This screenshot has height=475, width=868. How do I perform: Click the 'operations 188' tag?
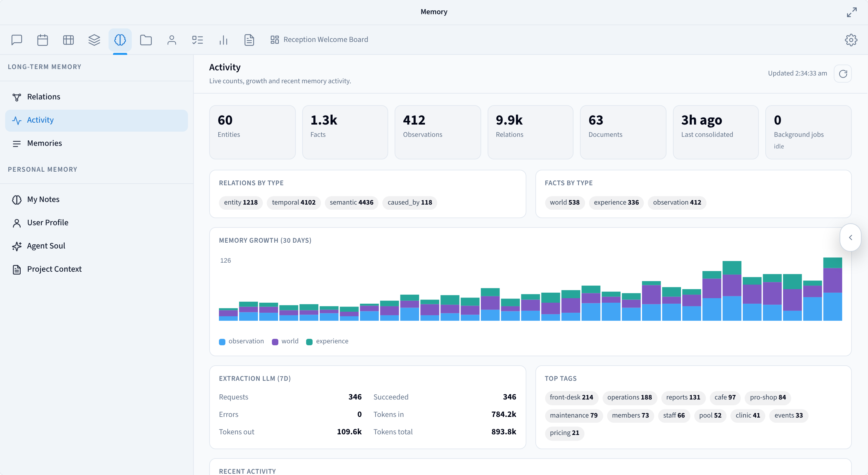tap(629, 397)
